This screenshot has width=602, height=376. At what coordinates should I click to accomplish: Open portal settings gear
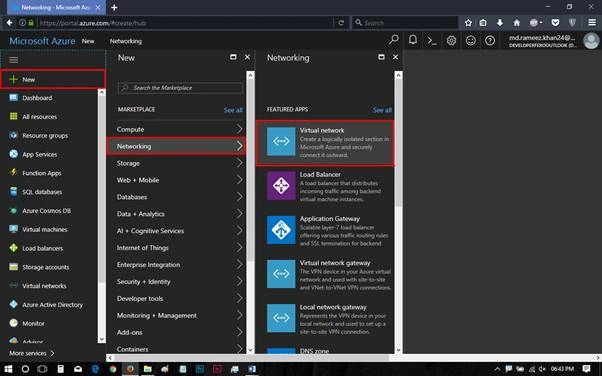tap(451, 40)
